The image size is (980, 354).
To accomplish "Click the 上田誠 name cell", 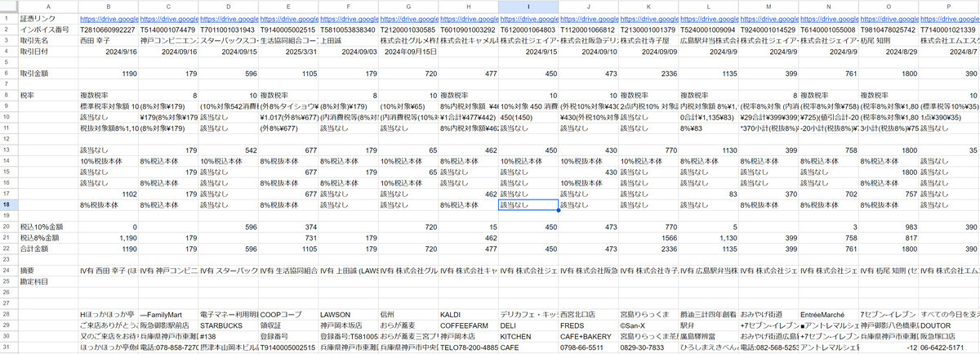I will tap(349, 39).
